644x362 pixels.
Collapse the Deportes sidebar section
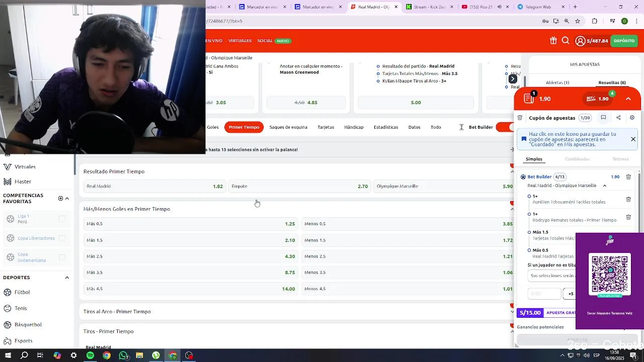coord(67,278)
